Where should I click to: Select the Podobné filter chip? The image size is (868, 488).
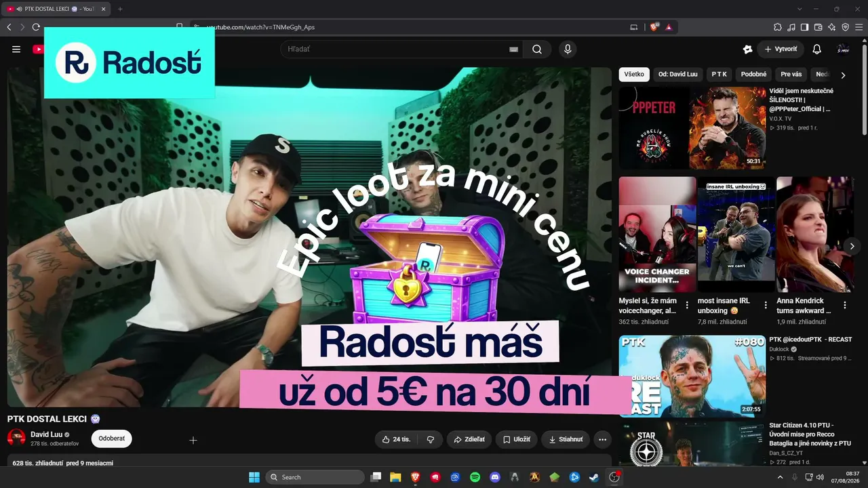tap(754, 75)
